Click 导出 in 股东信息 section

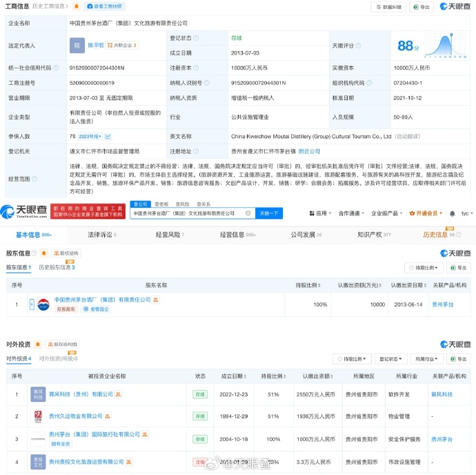pyautogui.click(x=459, y=268)
